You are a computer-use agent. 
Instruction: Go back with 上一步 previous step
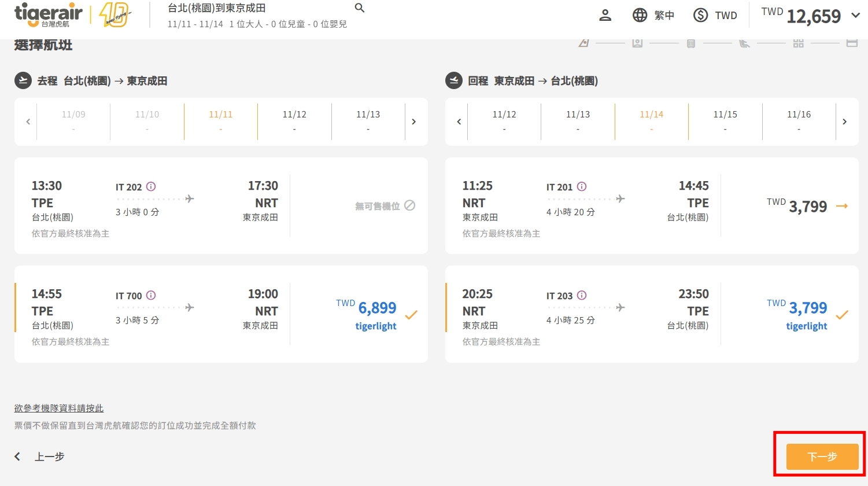(x=40, y=456)
